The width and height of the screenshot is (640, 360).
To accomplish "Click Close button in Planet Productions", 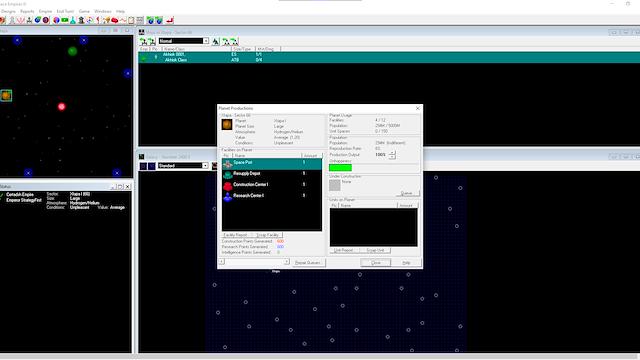I will tap(376, 262).
